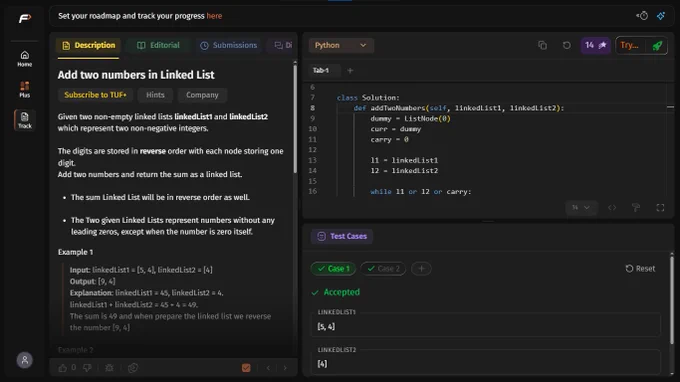Open the user profile avatar
The height and width of the screenshot is (382, 680).
pos(25,360)
